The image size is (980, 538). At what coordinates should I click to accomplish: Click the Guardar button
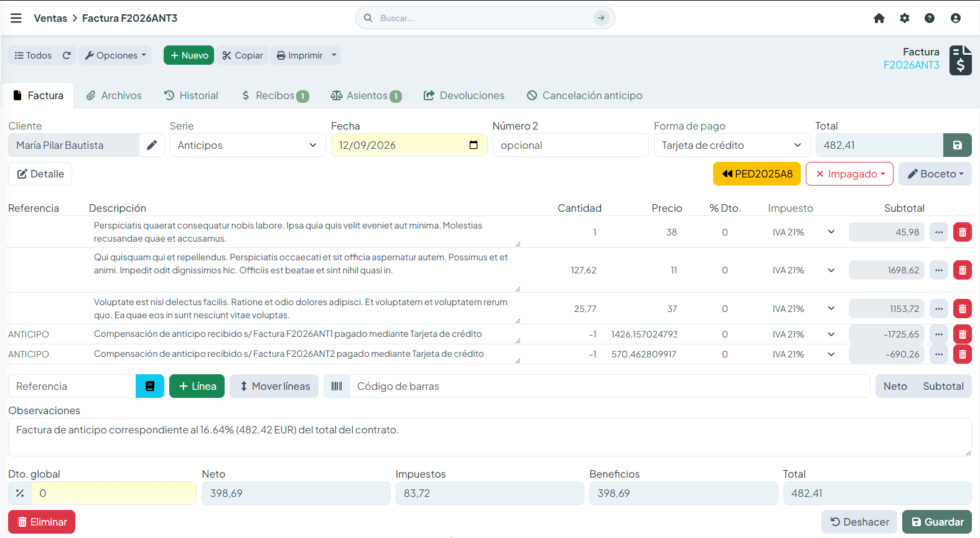click(937, 522)
